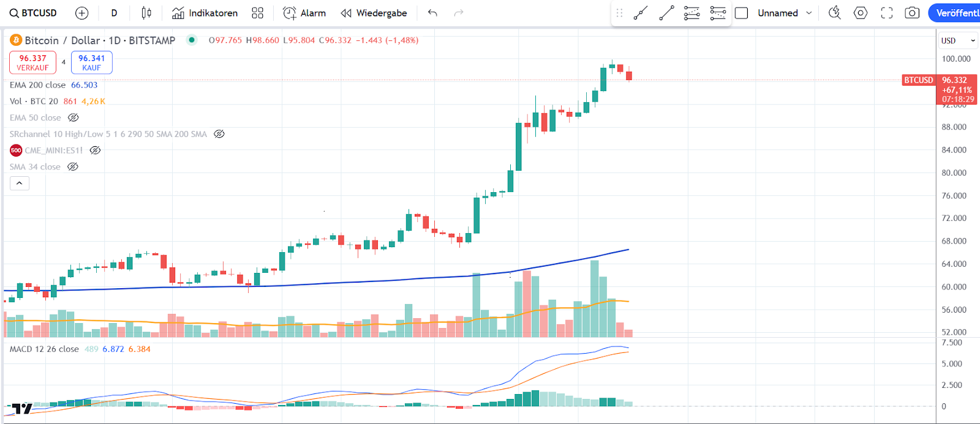This screenshot has width=980, height=424.
Task: Select the second Fibonacci drawing tool
Action: click(718, 13)
